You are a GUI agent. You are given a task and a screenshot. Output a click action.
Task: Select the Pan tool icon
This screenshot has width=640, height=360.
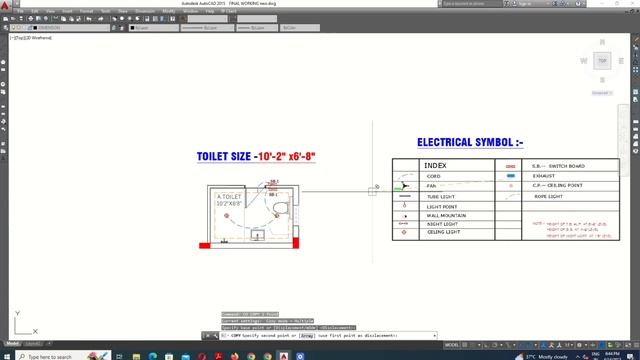[114, 19]
